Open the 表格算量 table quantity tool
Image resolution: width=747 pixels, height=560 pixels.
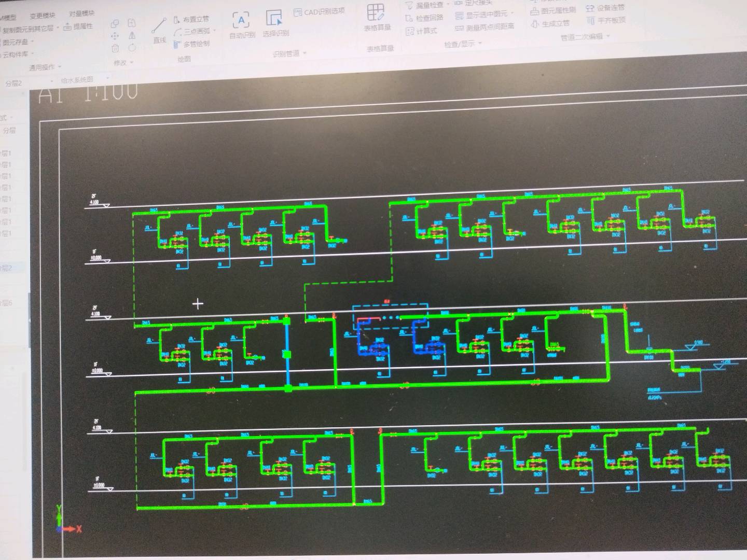click(x=377, y=18)
